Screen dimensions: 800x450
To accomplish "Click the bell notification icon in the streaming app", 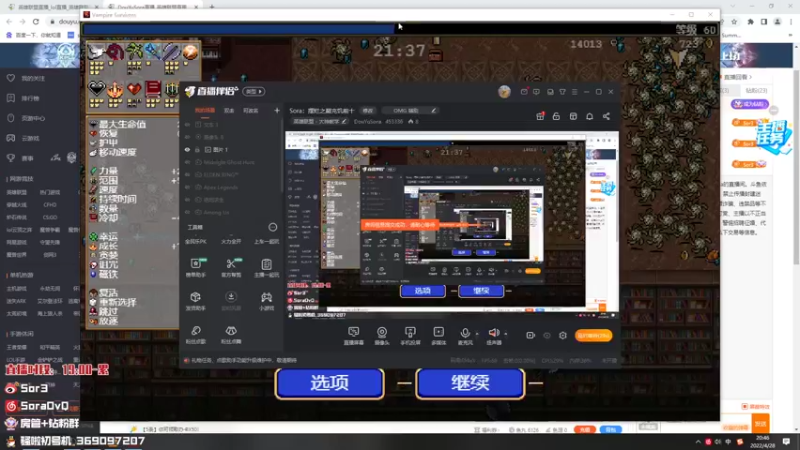I will 589,116.
